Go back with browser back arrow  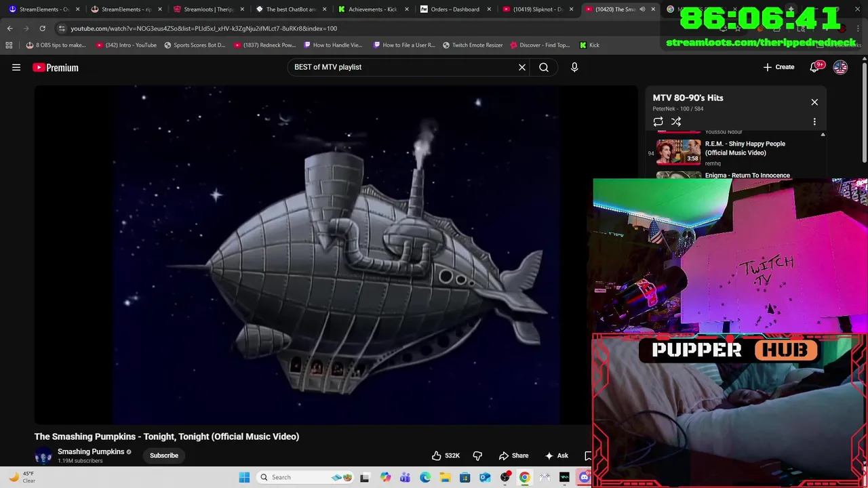[x=9, y=28]
